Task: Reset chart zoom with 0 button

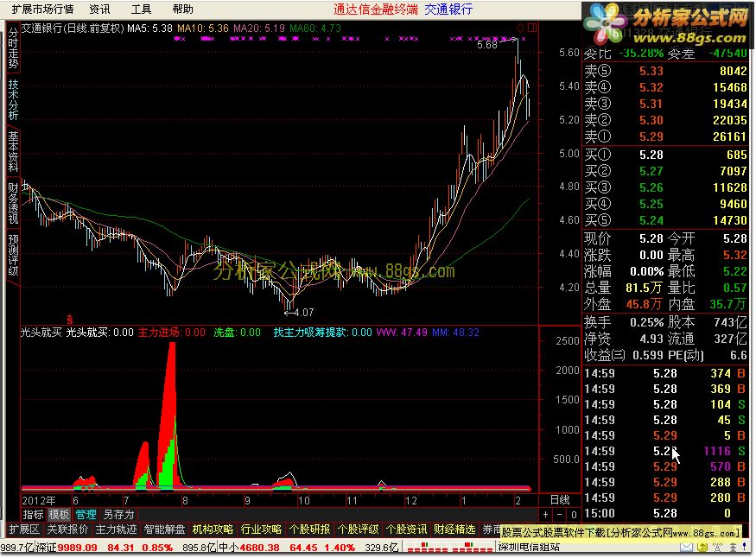Action: 574,514
